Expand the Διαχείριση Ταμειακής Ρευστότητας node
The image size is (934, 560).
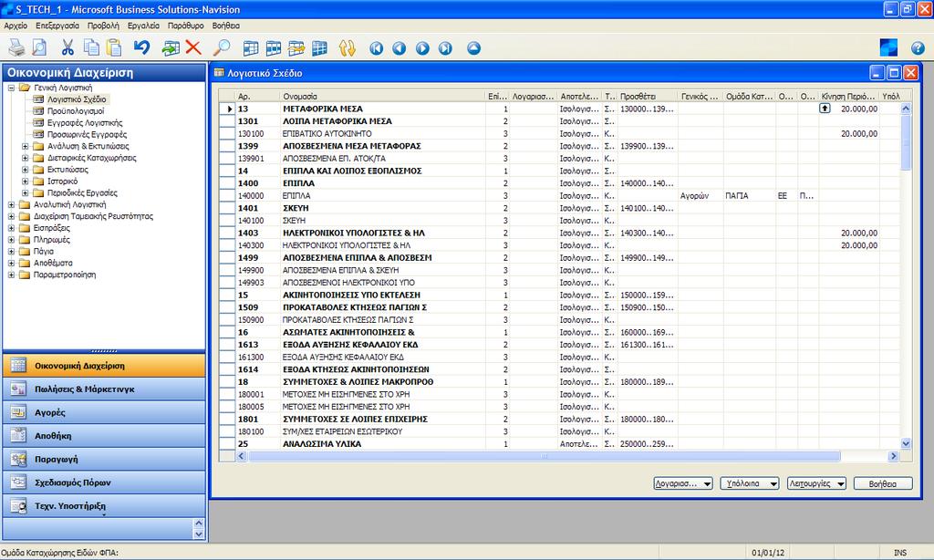click(x=11, y=216)
